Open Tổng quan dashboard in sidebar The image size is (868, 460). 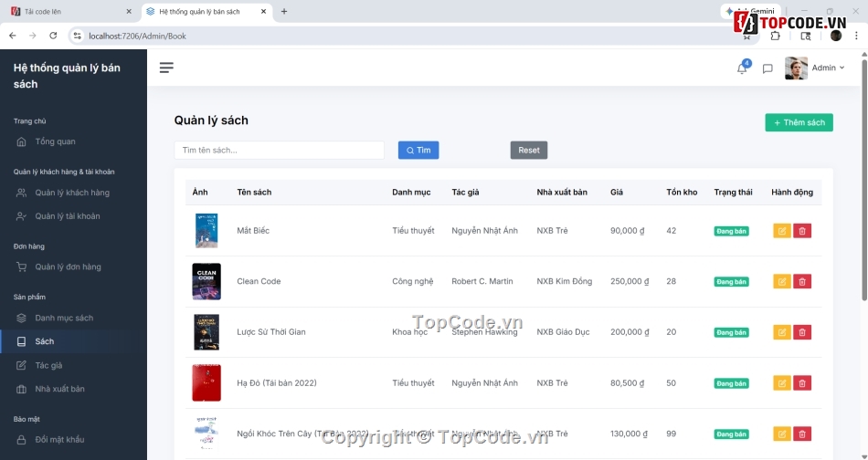[x=73, y=141]
